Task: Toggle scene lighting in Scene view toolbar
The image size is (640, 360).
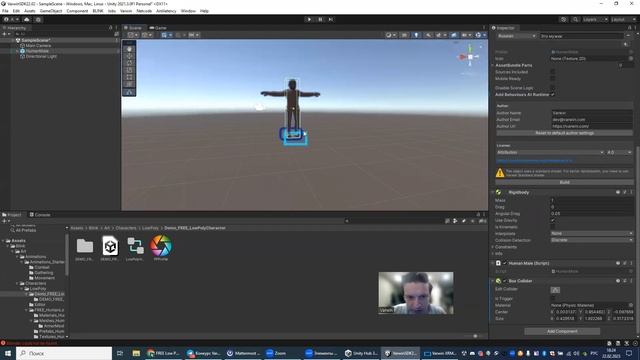Action: point(416,35)
